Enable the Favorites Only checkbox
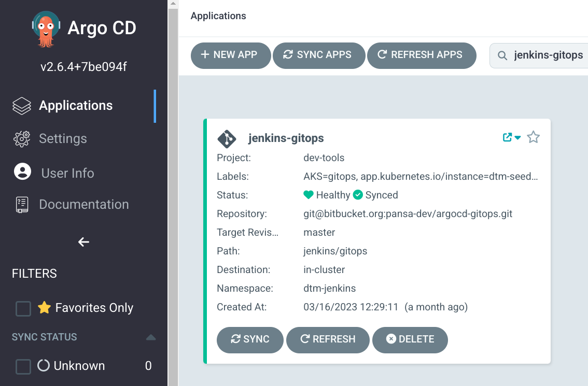Screen dimensions: 588x386 [x=23, y=309]
